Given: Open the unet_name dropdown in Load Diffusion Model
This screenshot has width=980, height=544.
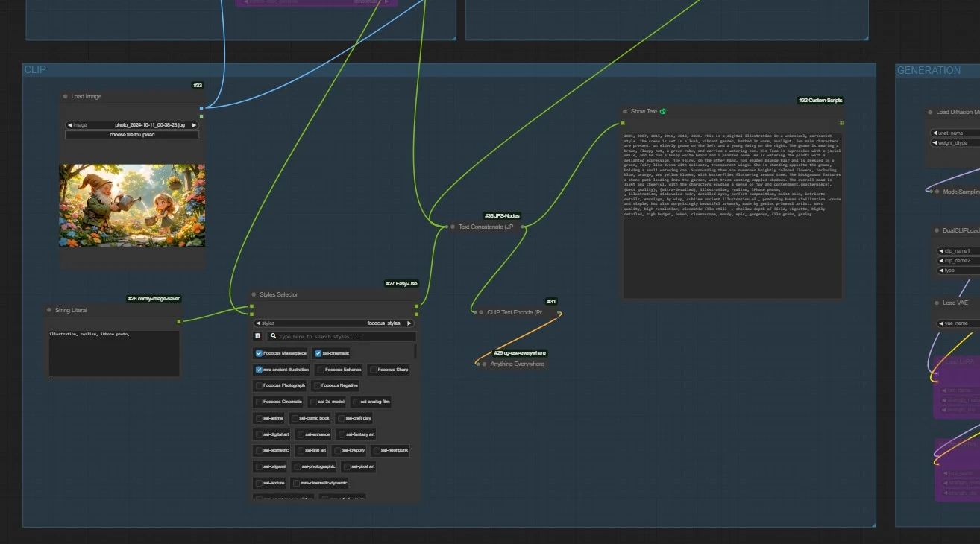Looking at the screenshot, I should coord(955,133).
